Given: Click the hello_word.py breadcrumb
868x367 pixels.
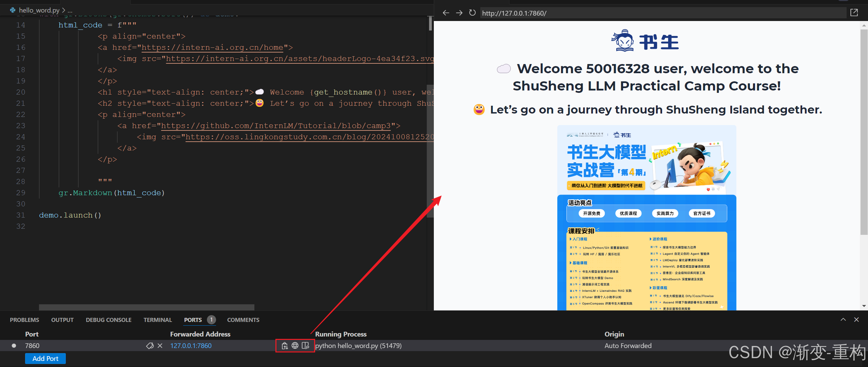Looking at the screenshot, I should (x=39, y=10).
